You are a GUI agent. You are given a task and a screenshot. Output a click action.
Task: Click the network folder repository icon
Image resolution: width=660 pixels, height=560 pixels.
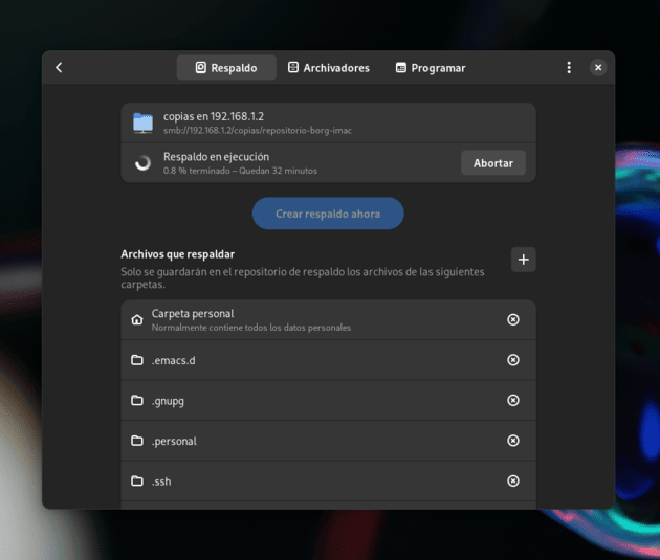[143, 123]
